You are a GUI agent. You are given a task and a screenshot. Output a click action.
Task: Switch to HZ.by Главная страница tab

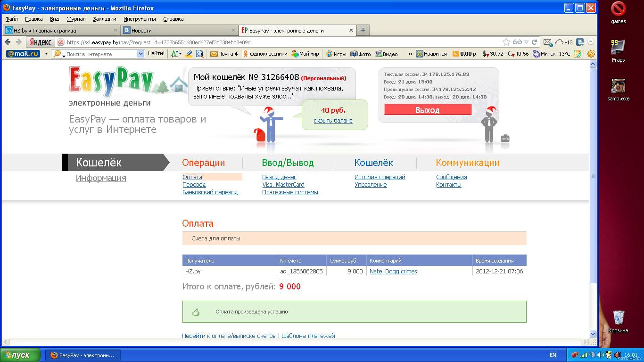pyautogui.click(x=61, y=30)
